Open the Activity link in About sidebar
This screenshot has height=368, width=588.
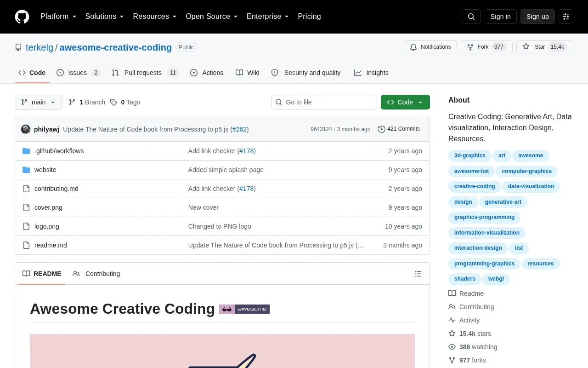(464, 320)
